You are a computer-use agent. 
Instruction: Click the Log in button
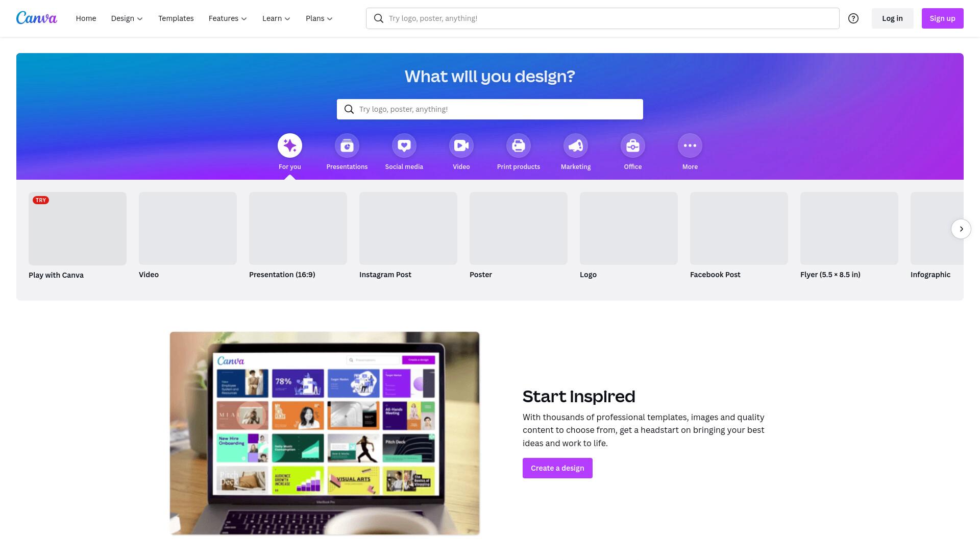[892, 18]
